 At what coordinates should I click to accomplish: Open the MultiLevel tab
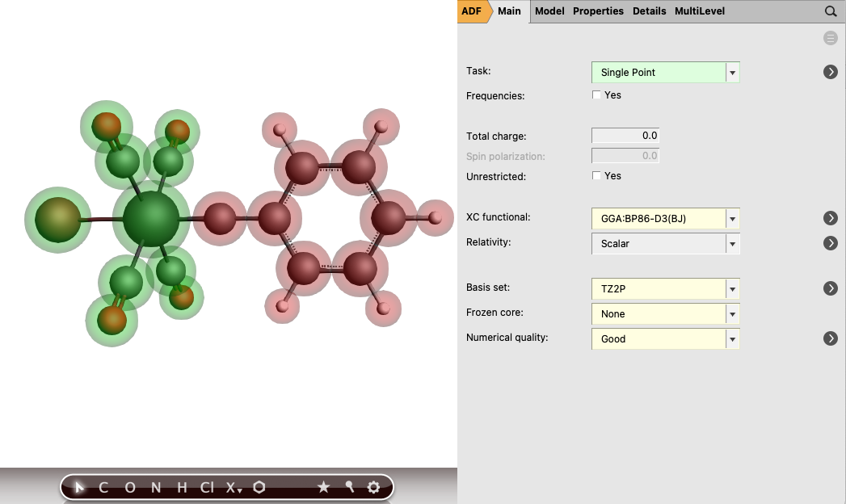(700, 11)
